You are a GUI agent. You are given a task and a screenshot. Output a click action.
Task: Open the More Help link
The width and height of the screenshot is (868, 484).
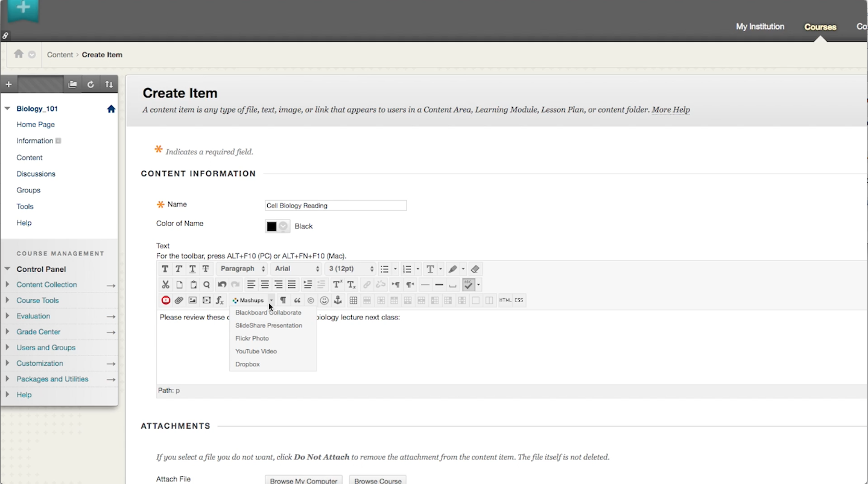coord(671,110)
